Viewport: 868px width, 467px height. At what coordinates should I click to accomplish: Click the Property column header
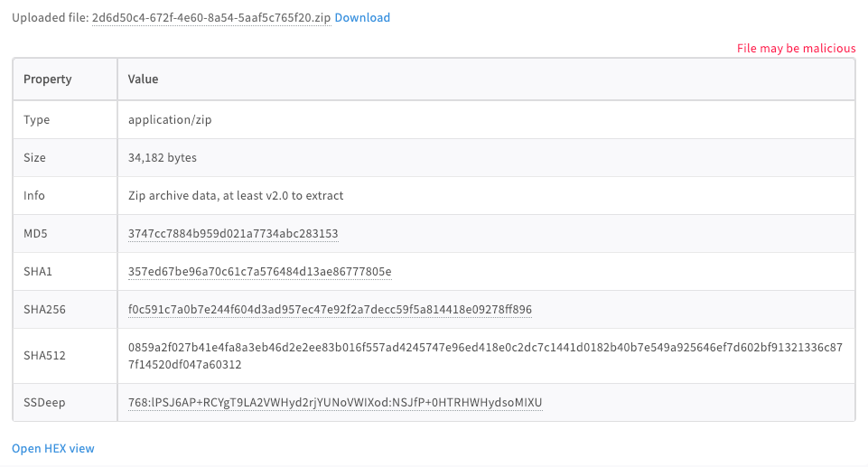(48, 79)
